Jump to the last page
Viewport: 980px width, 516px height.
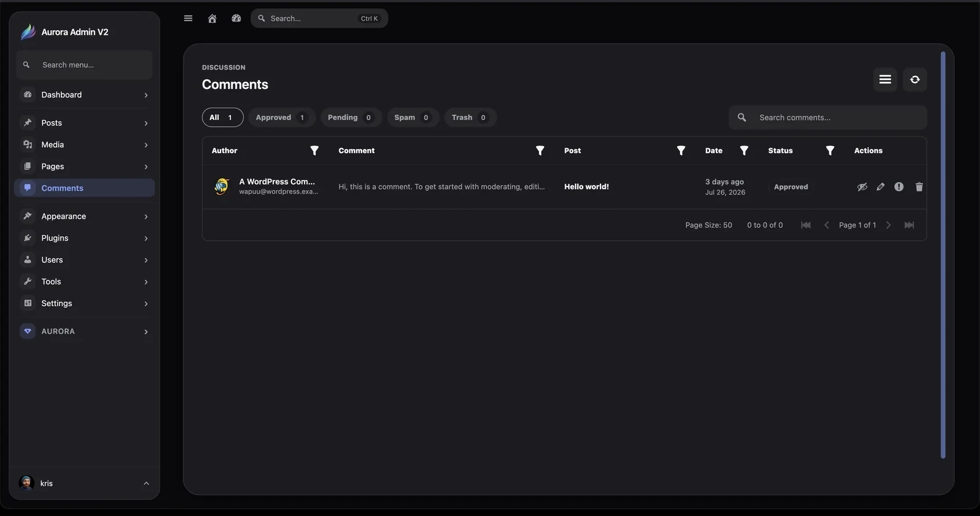point(909,225)
